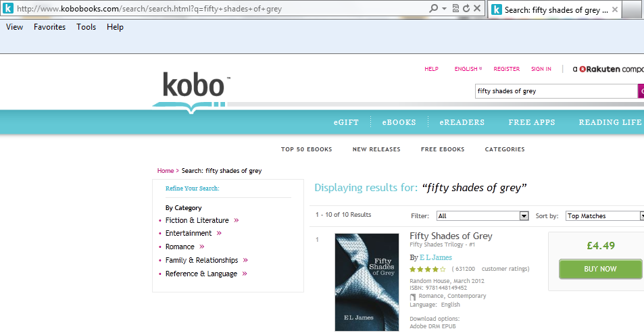Open the address bar autocomplete dropdown arrow

tap(445, 8)
